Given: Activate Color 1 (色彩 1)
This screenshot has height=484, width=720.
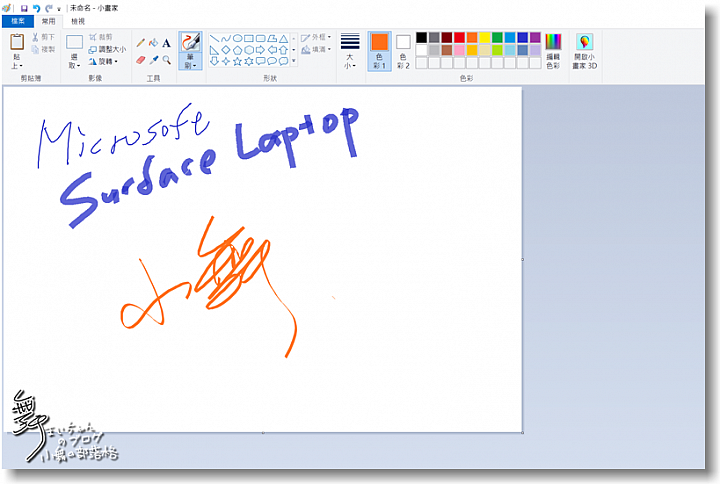Looking at the screenshot, I should (x=379, y=51).
